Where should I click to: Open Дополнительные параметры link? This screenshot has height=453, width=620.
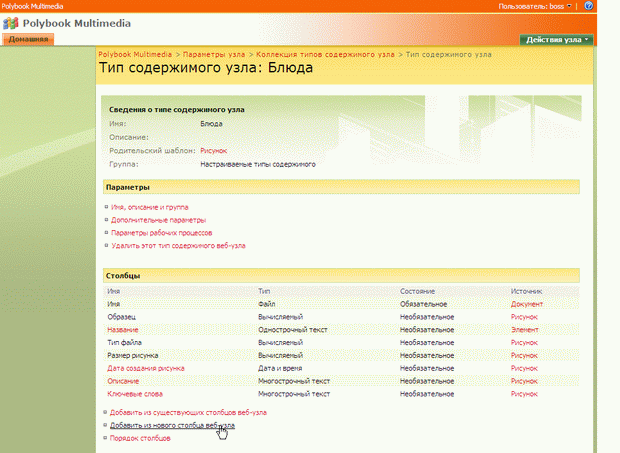click(158, 220)
